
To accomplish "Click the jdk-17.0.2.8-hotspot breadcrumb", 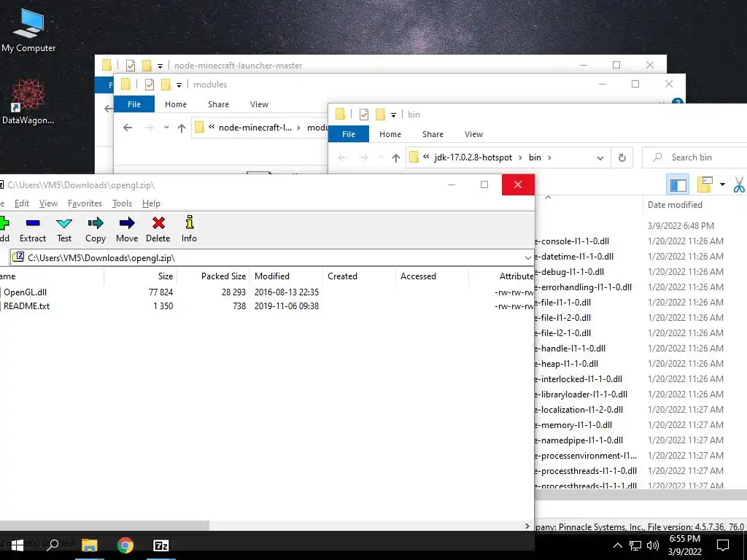I will [x=473, y=157].
